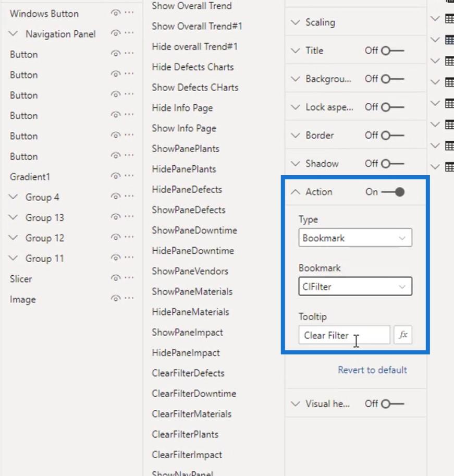Hide the Windows Button layer
Image resolution: width=454 pixels, height=476 pixels.
tap(116, 13)
